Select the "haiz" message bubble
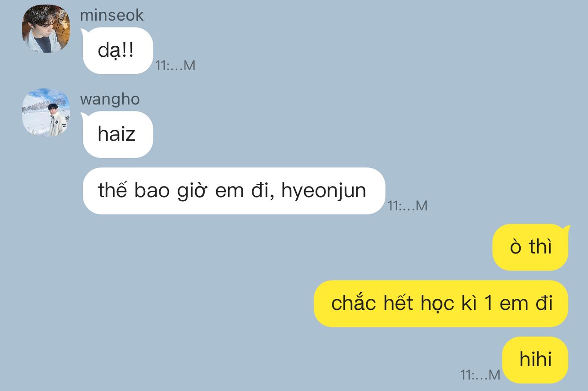The height and width of the screenshot is (391, 588). pos(117,134)
